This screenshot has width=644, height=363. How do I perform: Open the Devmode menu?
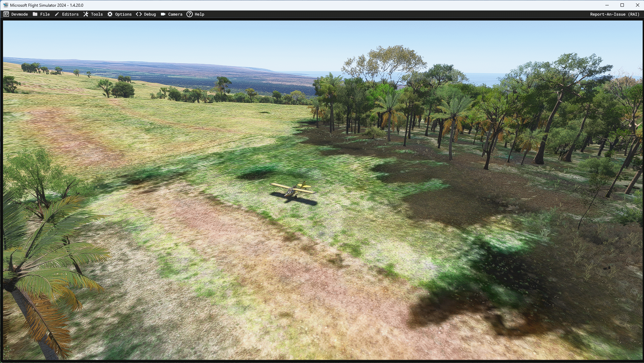16,14
